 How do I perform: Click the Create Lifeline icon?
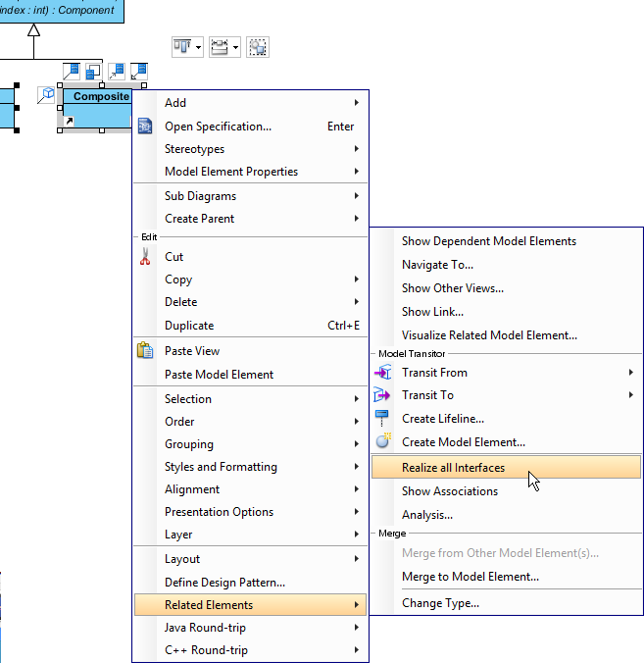coord(382,418)
